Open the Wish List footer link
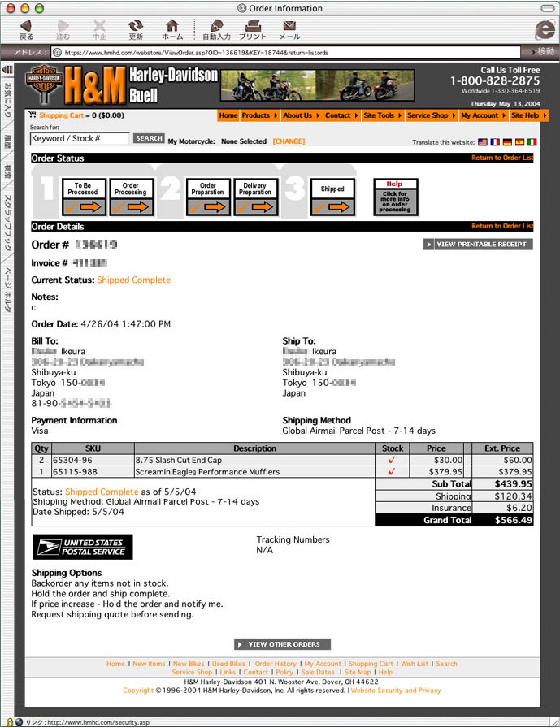The width and height of the screenshot is (560, 728). pos(415,664)
